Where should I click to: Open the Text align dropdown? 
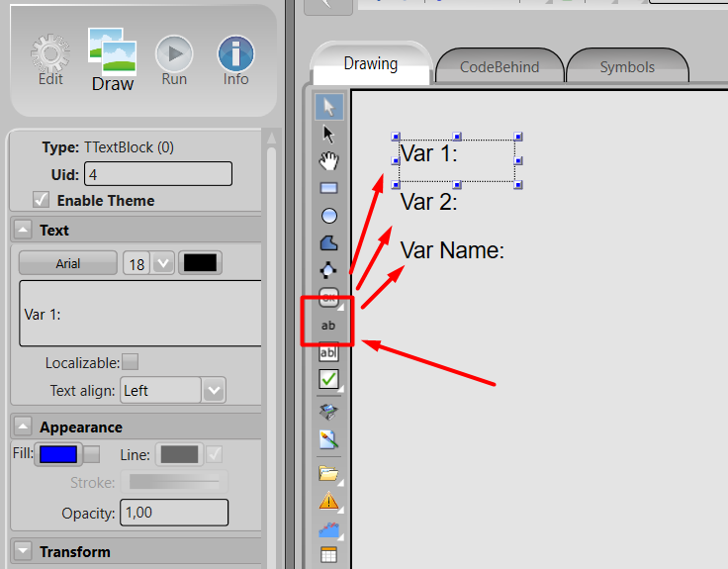point(214,390)
